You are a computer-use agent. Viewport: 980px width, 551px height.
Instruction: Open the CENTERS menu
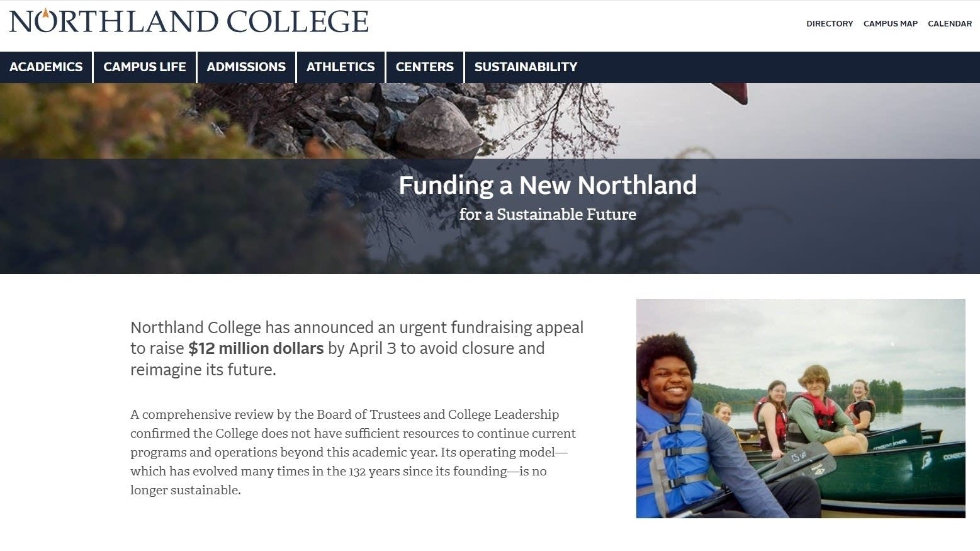[x=424, y=67]
